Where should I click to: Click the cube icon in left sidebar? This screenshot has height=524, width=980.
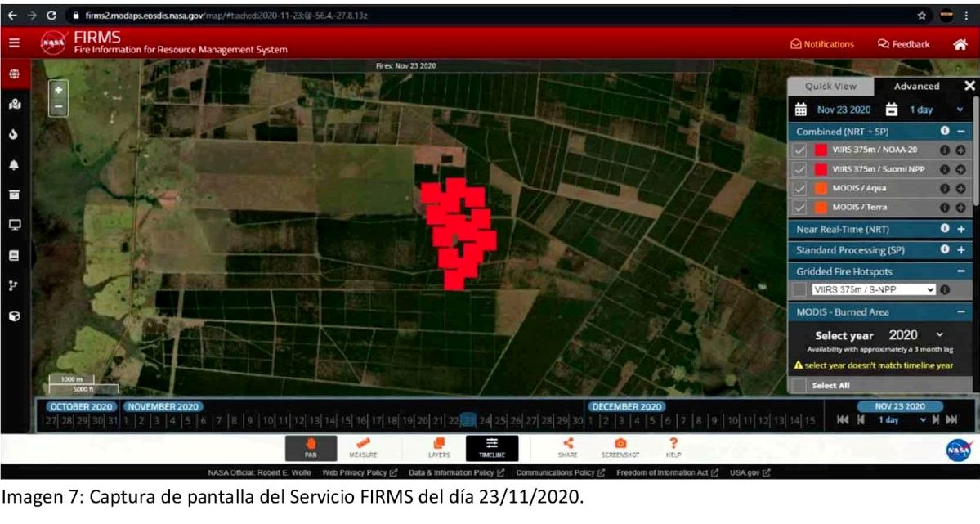click(x=14, y=316)
